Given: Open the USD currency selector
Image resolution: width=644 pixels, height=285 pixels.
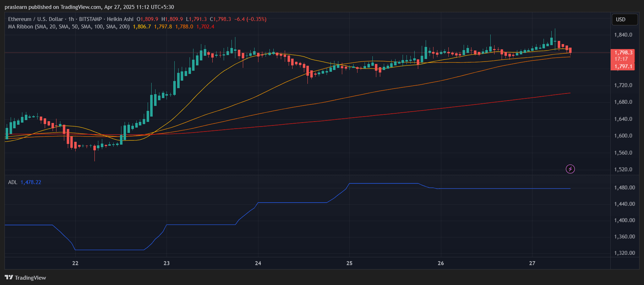Looking at the screenshot, I should [624, 20].
